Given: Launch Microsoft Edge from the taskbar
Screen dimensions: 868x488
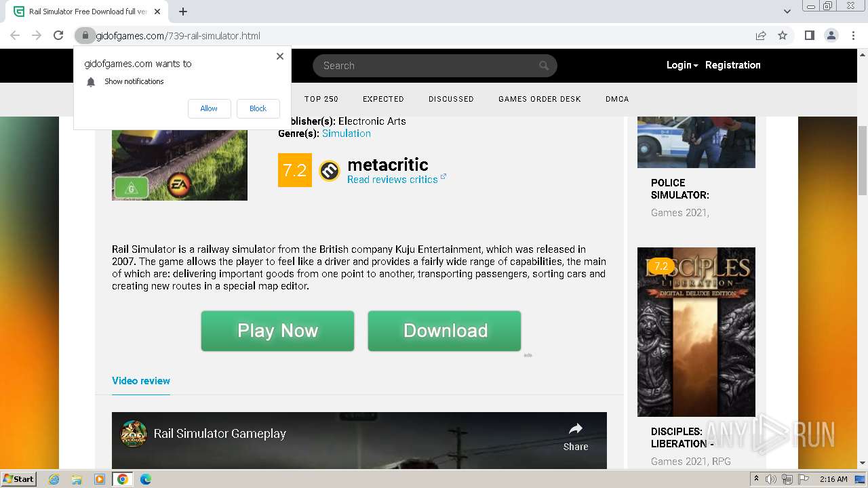Looking at the screenshot, I should [146, 479].
